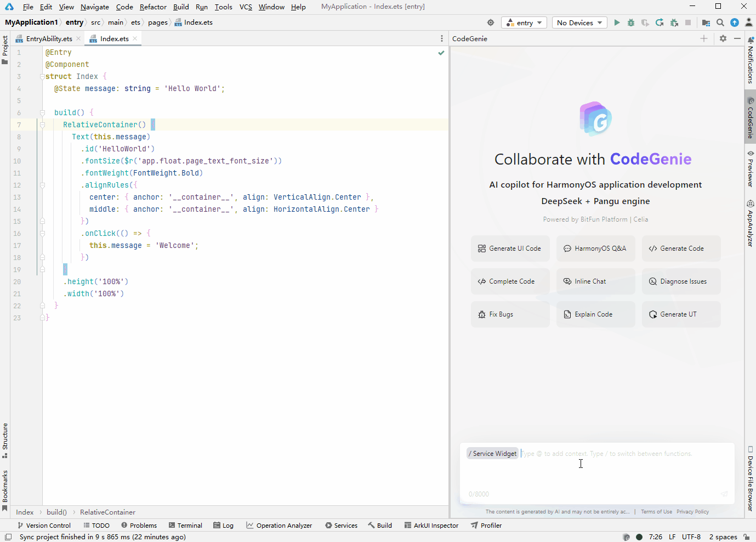Viewport: 756px width, 542px height.
Task: Start debugging with the bug icon
Action: (x=631, y=22)
